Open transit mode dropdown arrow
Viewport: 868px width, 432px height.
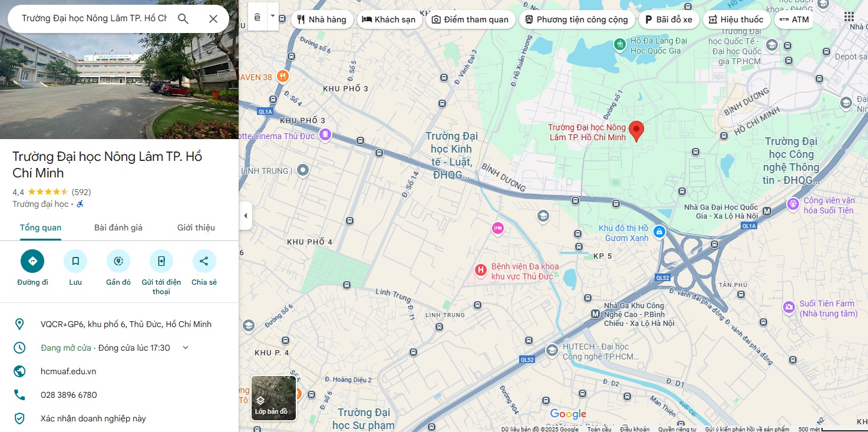coord(273,17)
